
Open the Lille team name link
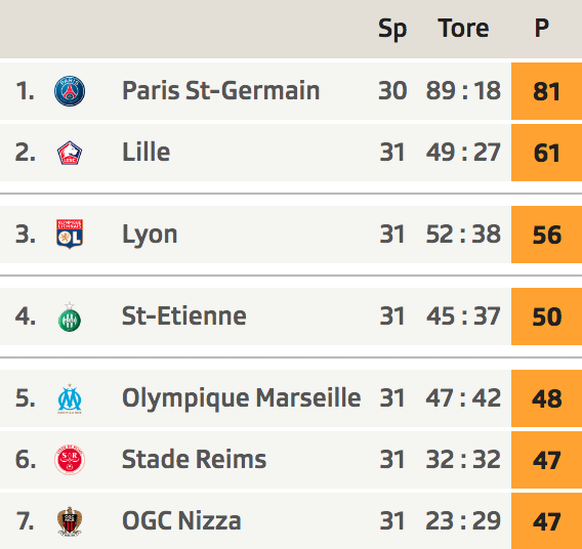coord(146,152)
